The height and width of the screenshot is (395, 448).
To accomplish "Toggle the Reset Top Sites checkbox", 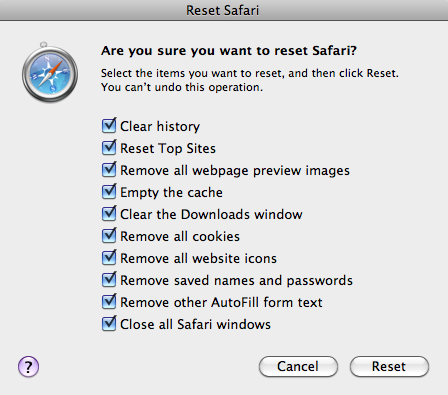I will click(x=109, y=148).
